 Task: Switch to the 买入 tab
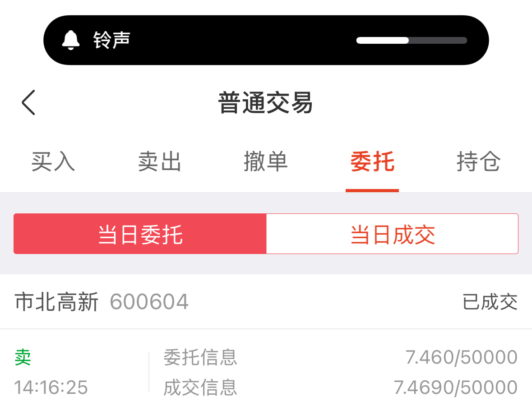[x=53, y=162]
